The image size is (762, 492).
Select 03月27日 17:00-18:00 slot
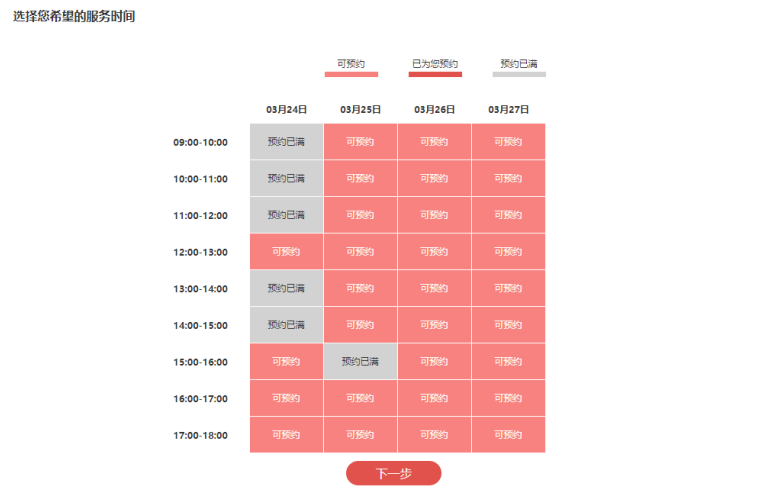(x=508, y=435)
